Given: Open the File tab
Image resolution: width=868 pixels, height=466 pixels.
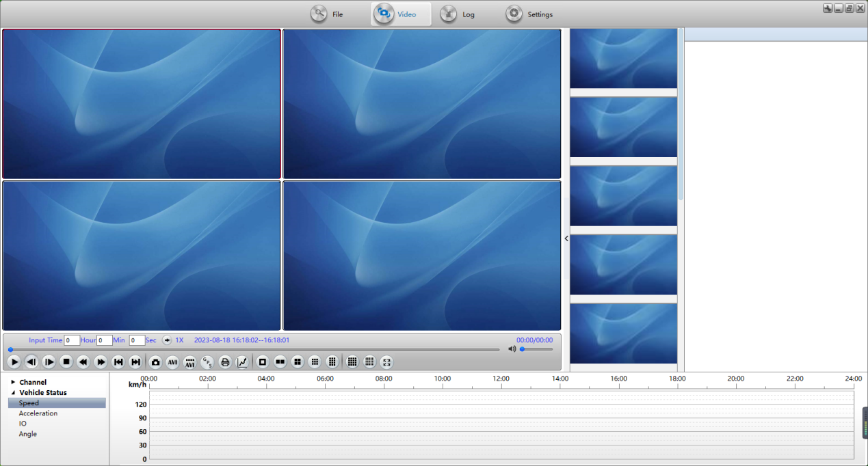Looking at the screenshot, I should tap(327, 14).
